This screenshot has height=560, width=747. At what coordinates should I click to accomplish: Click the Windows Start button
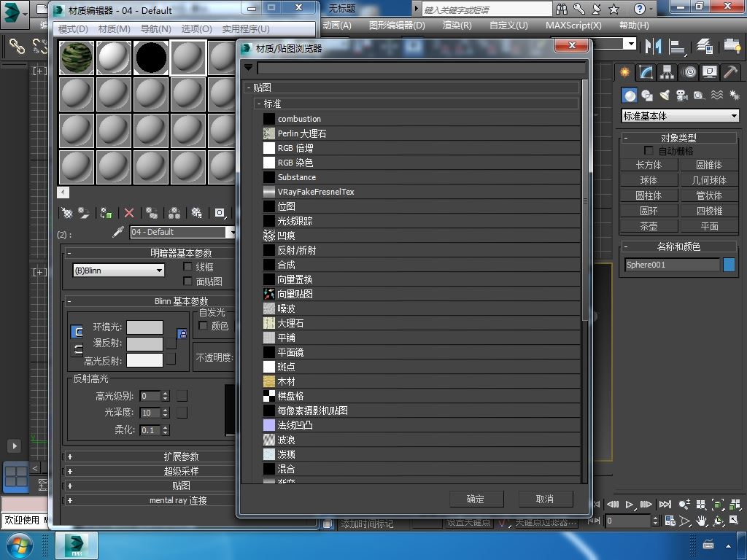[19, 545]
